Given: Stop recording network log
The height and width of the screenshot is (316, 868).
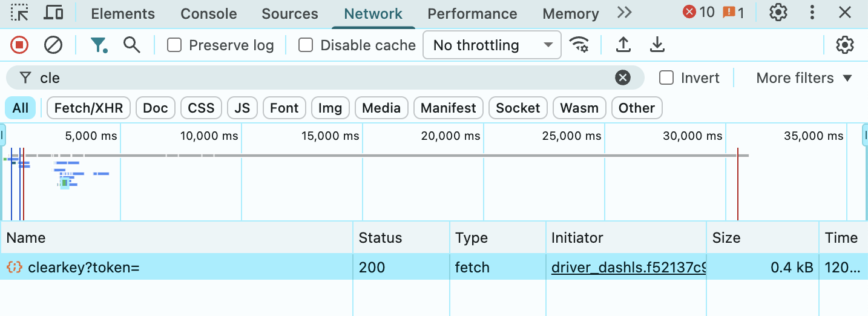Looking at the screenshot, I should 19,45.
